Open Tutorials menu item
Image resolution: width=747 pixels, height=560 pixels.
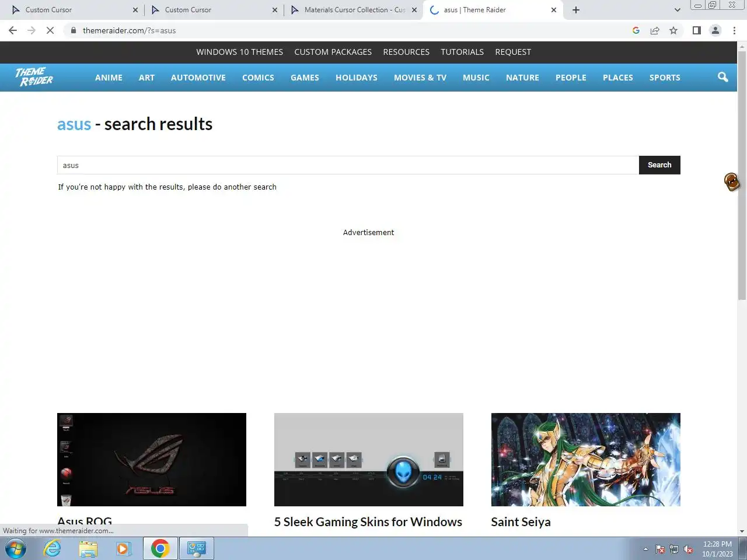(462, 52)
